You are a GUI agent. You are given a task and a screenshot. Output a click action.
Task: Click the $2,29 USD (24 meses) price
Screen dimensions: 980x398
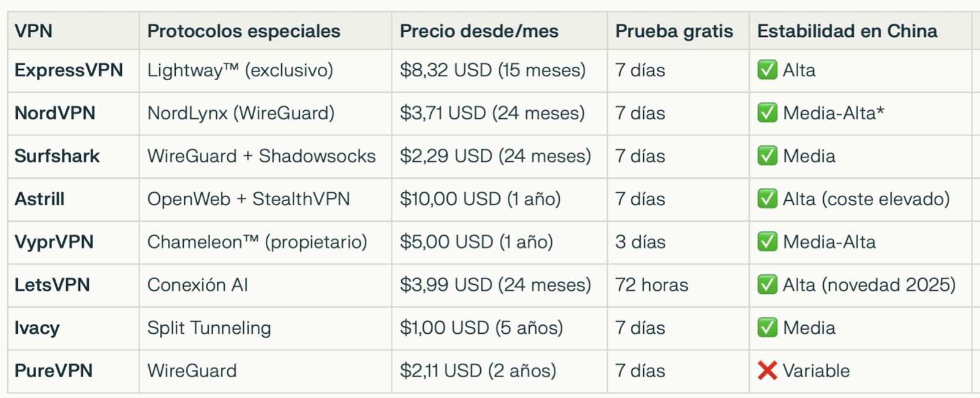pos(495,156)
